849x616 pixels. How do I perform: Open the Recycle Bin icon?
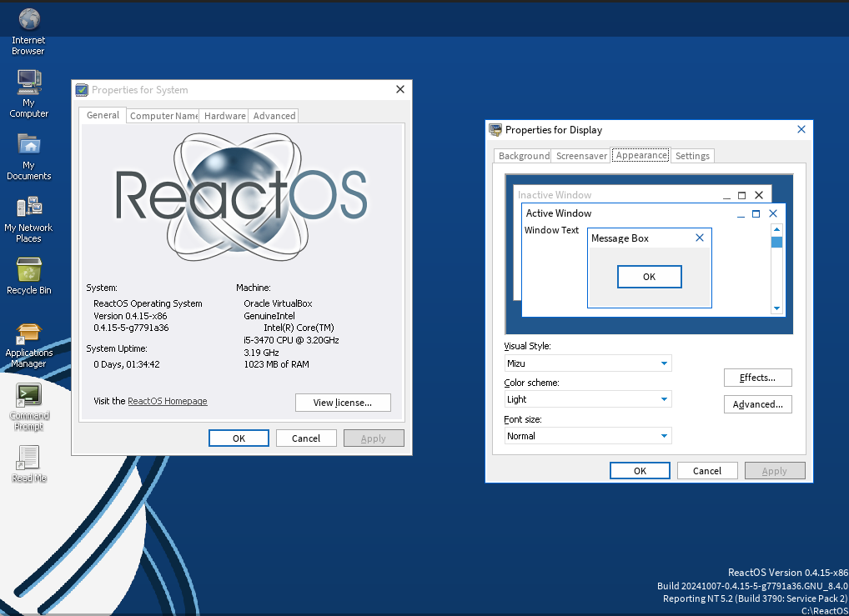28,270
